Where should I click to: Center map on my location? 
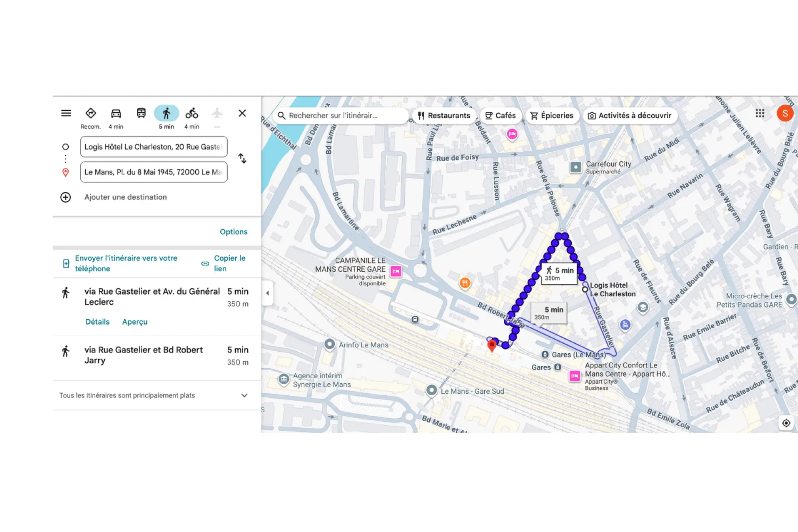click(786, 423)
